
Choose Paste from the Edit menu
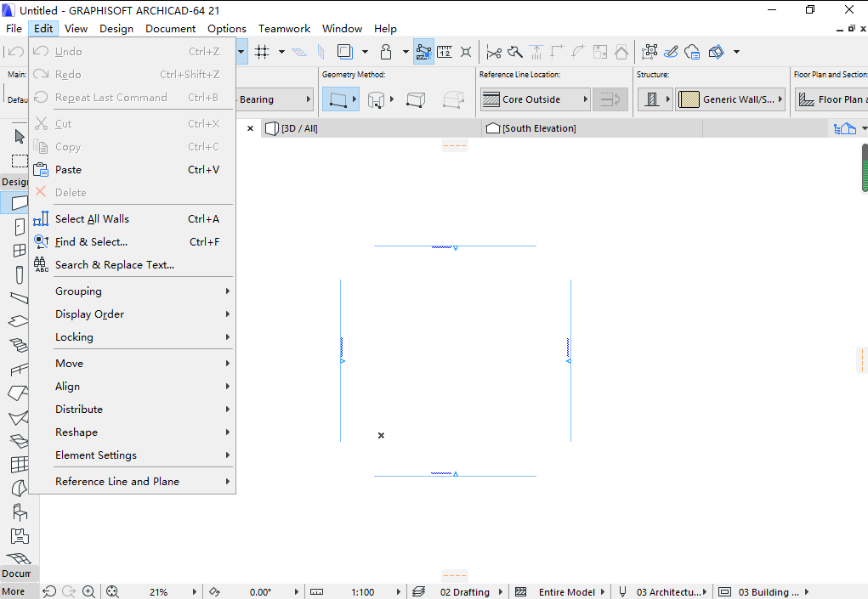[133, 170]
